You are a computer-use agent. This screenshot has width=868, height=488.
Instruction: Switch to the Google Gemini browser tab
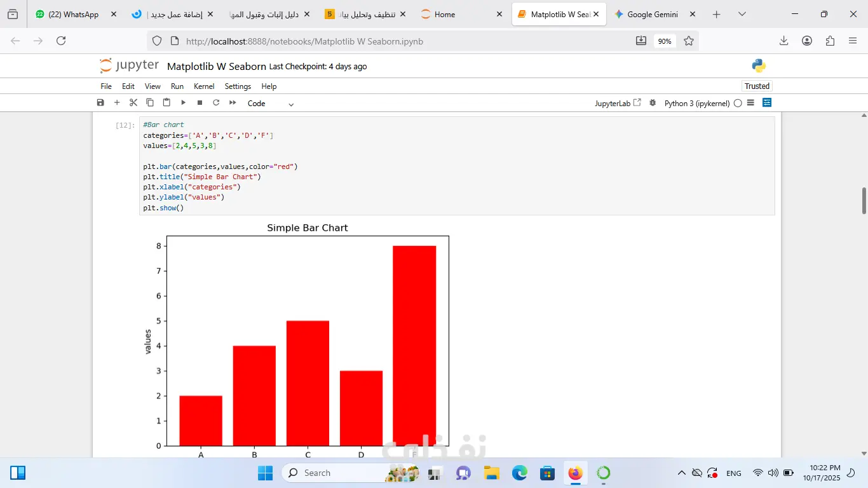click(x=655, y=14)
